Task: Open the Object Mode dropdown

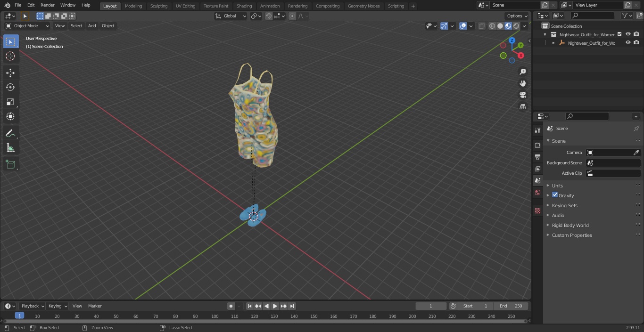Action: tap(27, 26)
